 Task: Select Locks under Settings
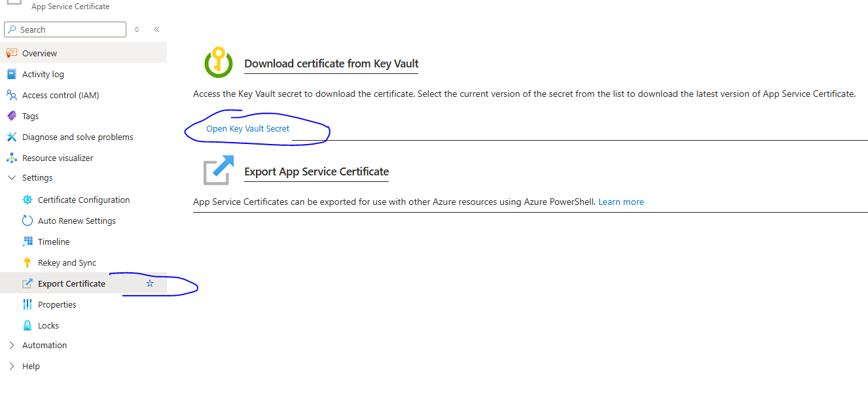click(x=83, y=325)
